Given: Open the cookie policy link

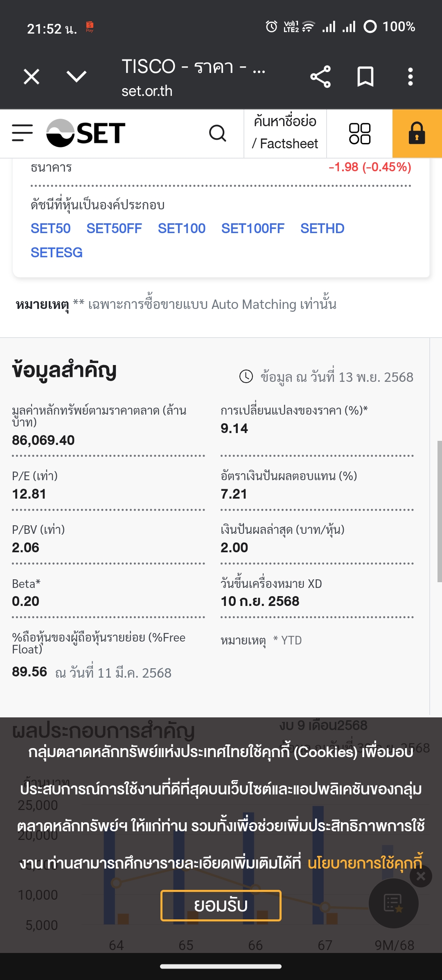Looking at the screenshot, I should pos(365,863).
